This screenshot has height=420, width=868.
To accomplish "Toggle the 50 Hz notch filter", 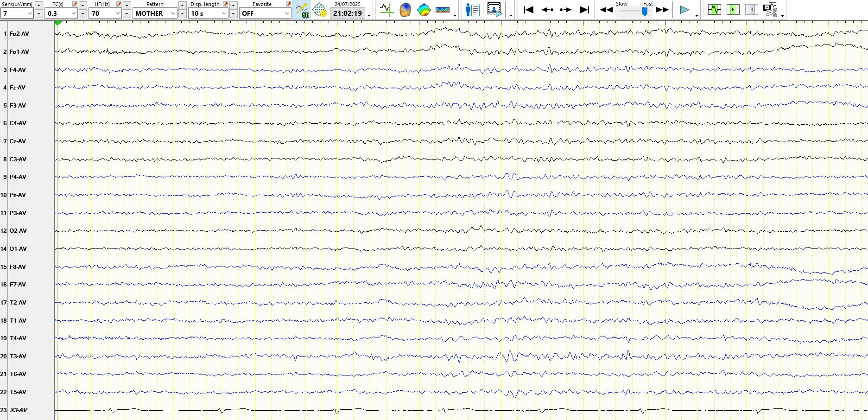I will [302, 10].
